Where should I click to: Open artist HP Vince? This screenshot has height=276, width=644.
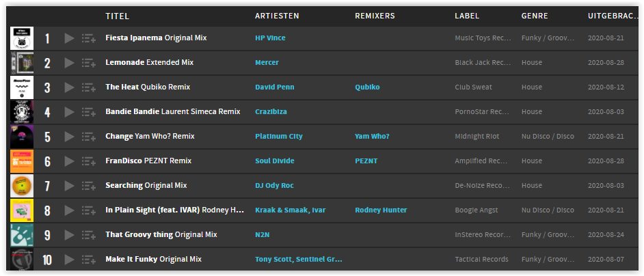pyautogui.click(x=270, y=38)
